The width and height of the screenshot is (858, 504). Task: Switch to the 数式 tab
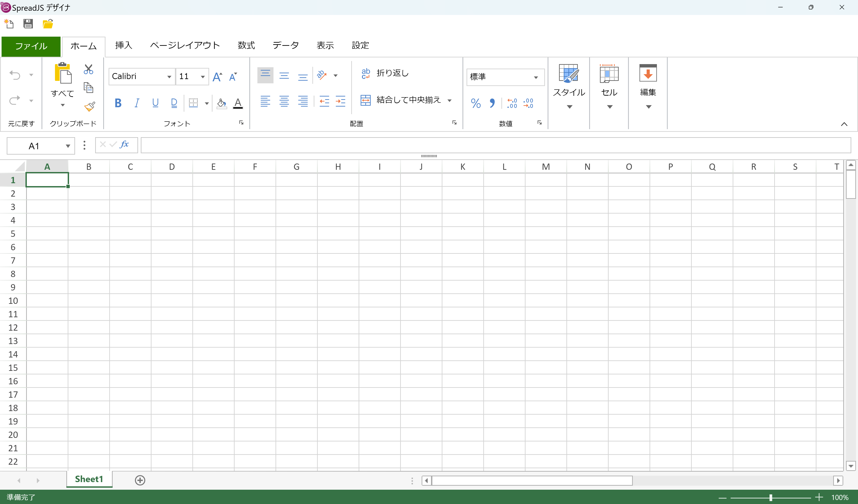[x=246, y=45]
